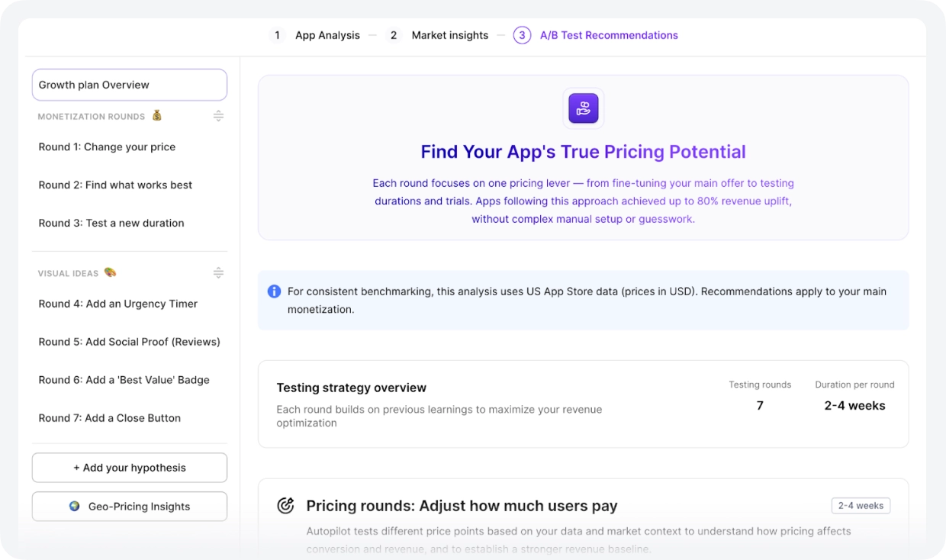946x560 pixels.
Task: Open Round 7: Add a Close Button
Action: click(x=109, y=418)
